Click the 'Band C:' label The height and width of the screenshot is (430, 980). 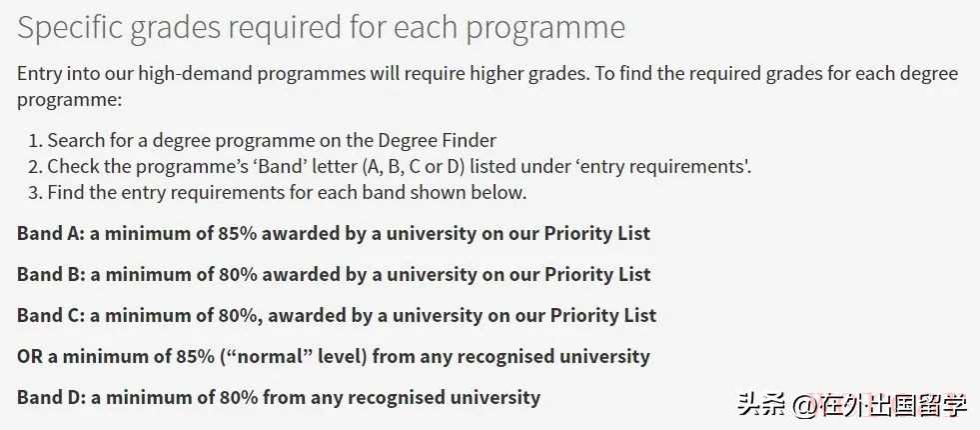click(50, 316)
